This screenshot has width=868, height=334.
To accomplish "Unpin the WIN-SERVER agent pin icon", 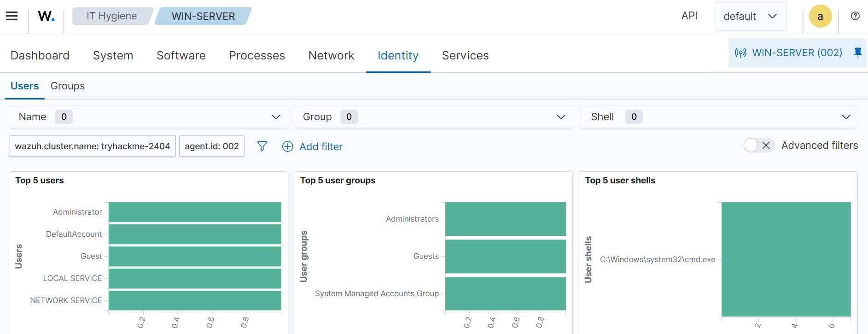I will point(857,53).
